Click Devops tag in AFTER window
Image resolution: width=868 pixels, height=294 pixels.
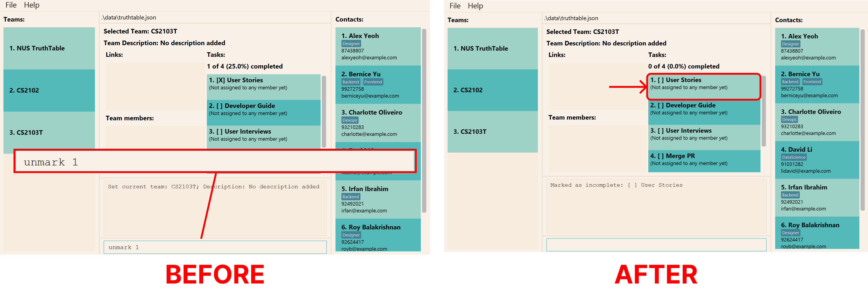pyautogui.click(x=789, y=119)
